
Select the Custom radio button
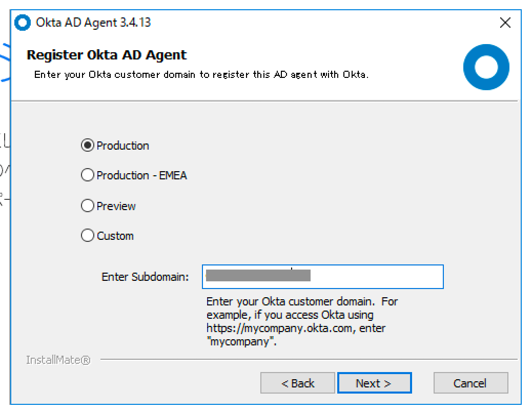pos(87,235)
